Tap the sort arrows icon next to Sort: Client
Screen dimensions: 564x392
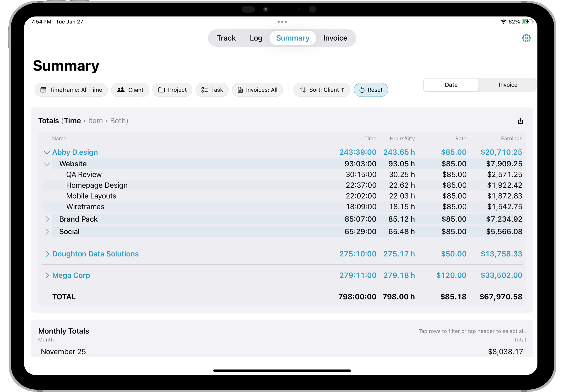303,90
